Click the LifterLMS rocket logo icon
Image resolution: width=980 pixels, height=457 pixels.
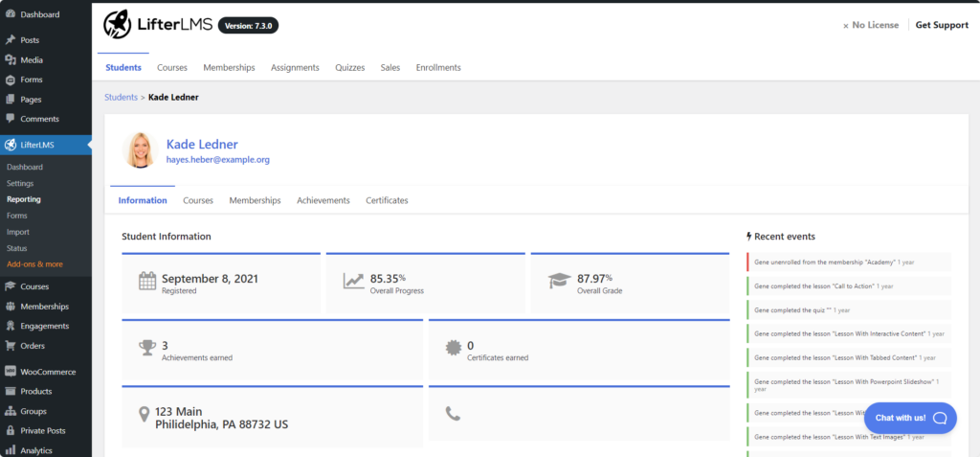[x=118, y=24]
